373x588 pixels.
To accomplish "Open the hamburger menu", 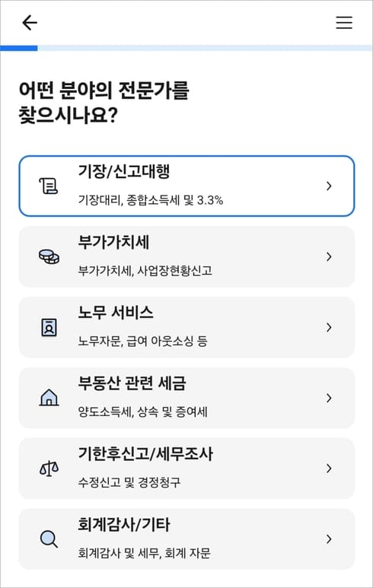I will pos(344,23).
